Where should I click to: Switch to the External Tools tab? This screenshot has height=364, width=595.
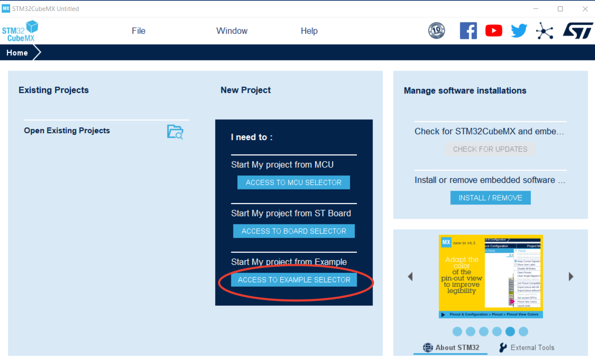[527, 348]
